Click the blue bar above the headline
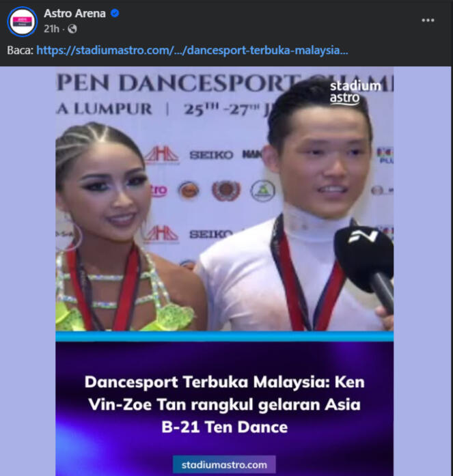Image resolution: width=453 pixels, height=476 pixels. point(224,336)
